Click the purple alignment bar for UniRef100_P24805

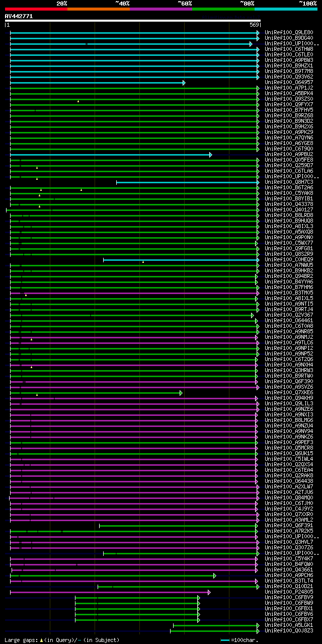click(x=110, y=592)
